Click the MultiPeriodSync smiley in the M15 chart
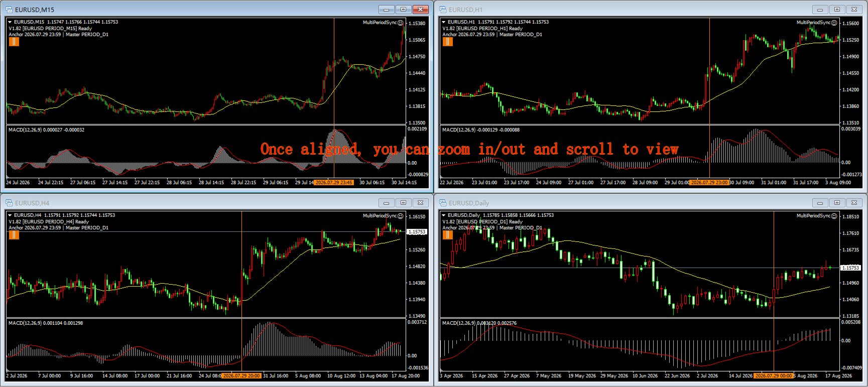Screen dimensions: 868x387 click(401, 23)
